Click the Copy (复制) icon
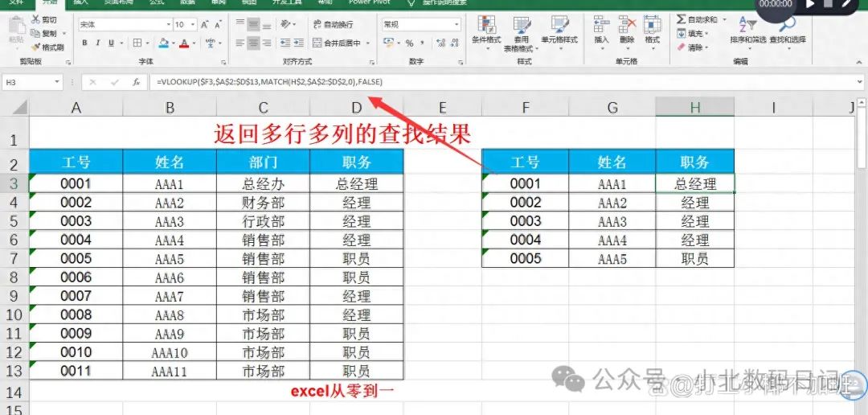868x415 pixels. click(35, 33)
